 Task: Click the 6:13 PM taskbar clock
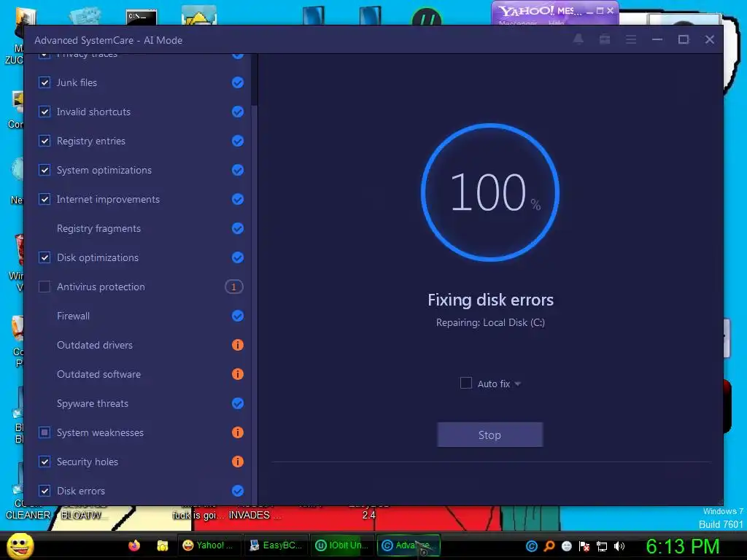click(683, 546)
